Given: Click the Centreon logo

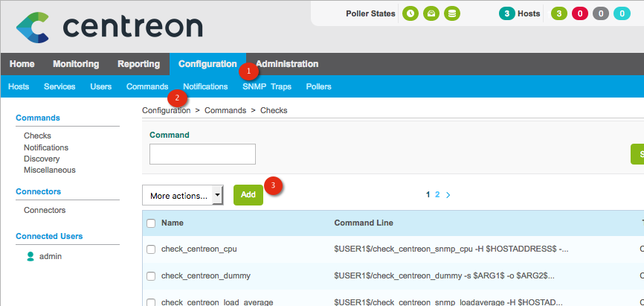Looking at the screenshot, I should tap(108, 27).
